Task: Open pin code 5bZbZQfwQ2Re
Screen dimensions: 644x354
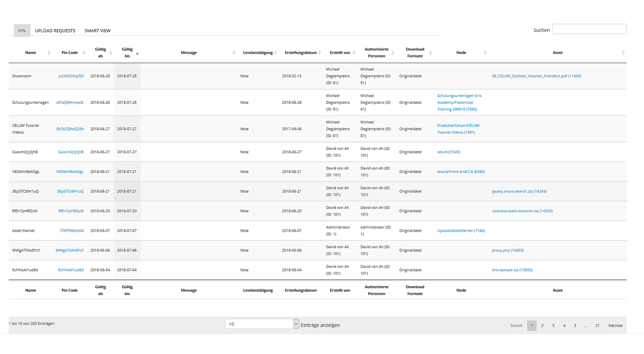Action: (70, 129)
